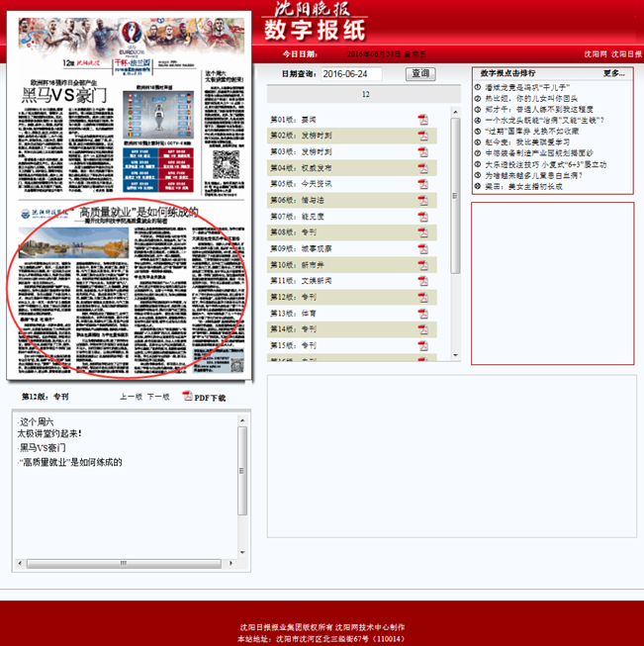Click PDF icon in 第15版 row
The image size is (644, 646).
click(422, 345)
